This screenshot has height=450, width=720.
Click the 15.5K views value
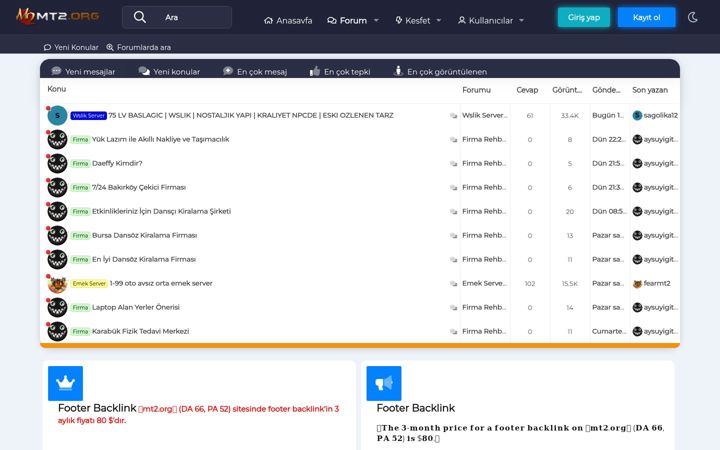pyautogui.click(x=569, y=284)
